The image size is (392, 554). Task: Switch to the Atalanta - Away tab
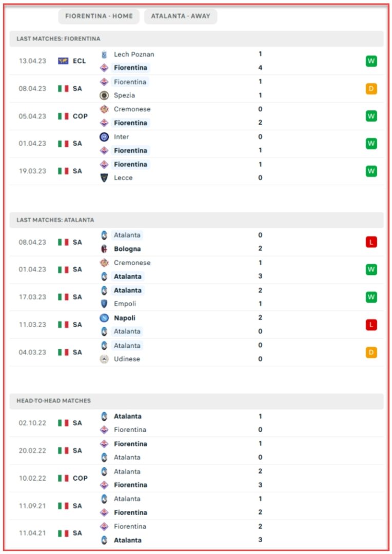click(181, 16)
